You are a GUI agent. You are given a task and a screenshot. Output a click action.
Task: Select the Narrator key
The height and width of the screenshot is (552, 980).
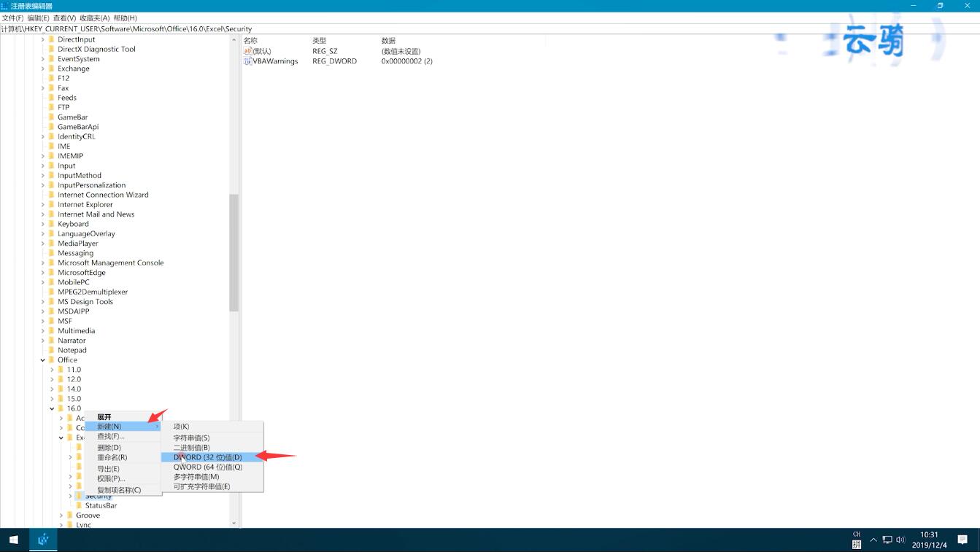(x=72, y=341)
